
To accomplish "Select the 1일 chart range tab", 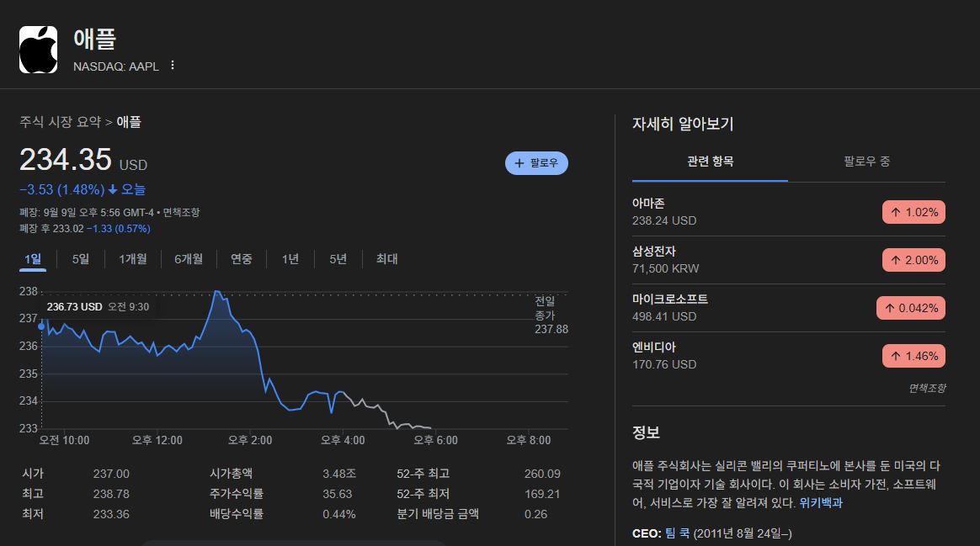I will [x=33, y=259].
